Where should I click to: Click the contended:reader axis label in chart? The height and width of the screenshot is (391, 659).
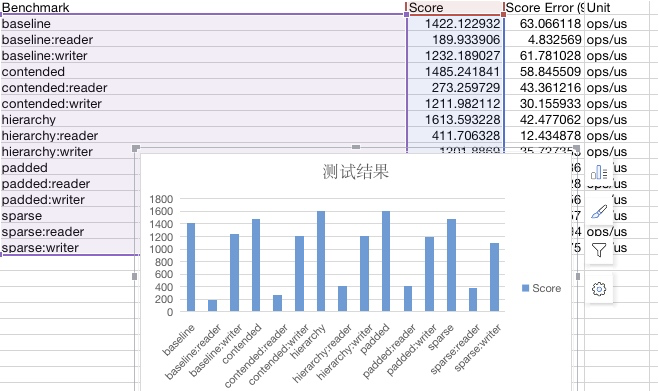(256, 356)
